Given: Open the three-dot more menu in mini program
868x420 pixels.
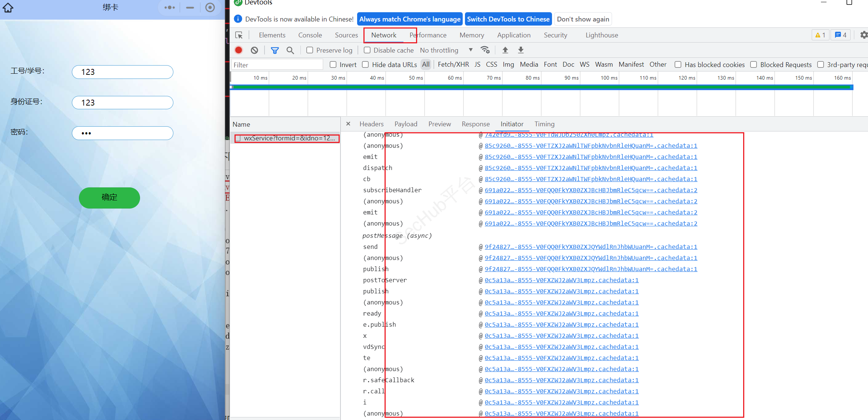Looking at the screenshot, I should click(x=170, y=7).
